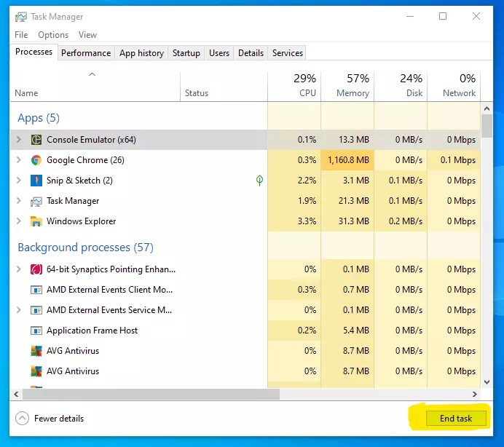Sort by the Network column header
Image resolution: width=504 pixels, height=447 pixels.
point(454,85)
